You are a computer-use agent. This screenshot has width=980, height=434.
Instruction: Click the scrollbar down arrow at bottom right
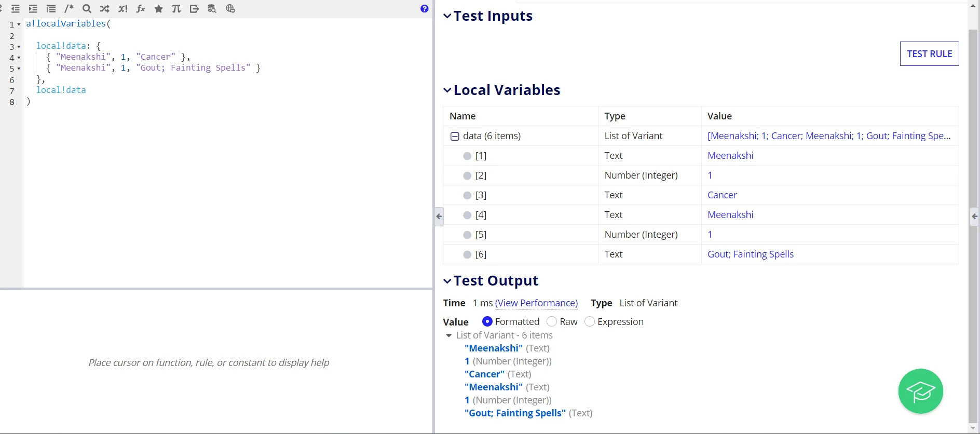pos(973,429)
